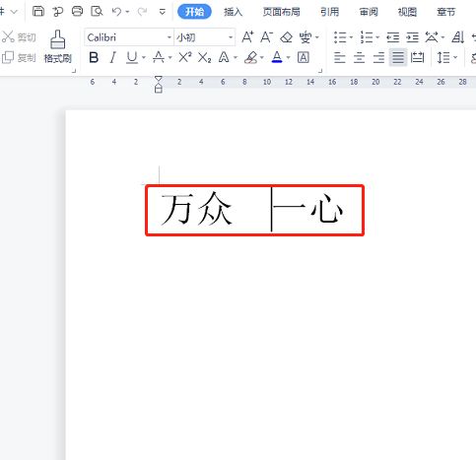Switch to the 章节 ribbon tab

(445, 12)
